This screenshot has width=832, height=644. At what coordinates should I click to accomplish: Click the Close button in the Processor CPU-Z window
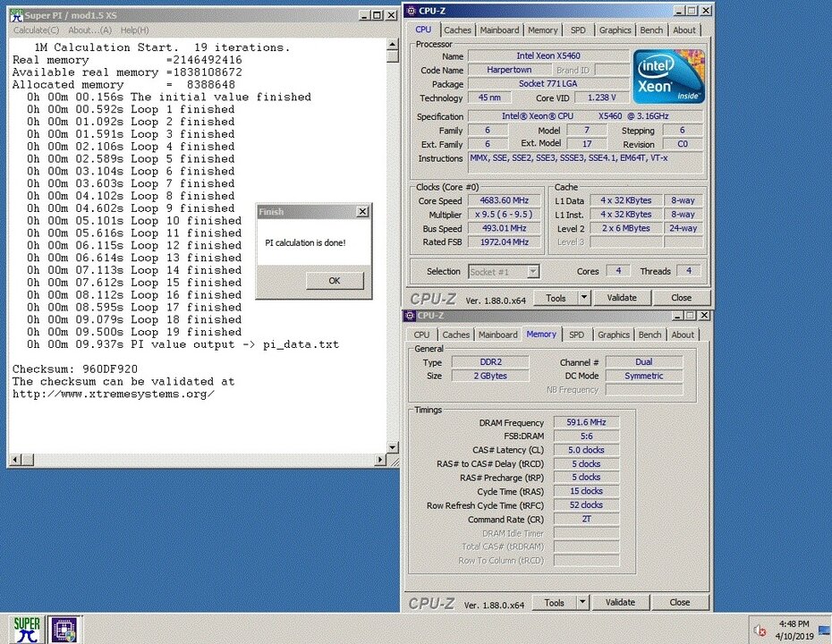[681, 298]
